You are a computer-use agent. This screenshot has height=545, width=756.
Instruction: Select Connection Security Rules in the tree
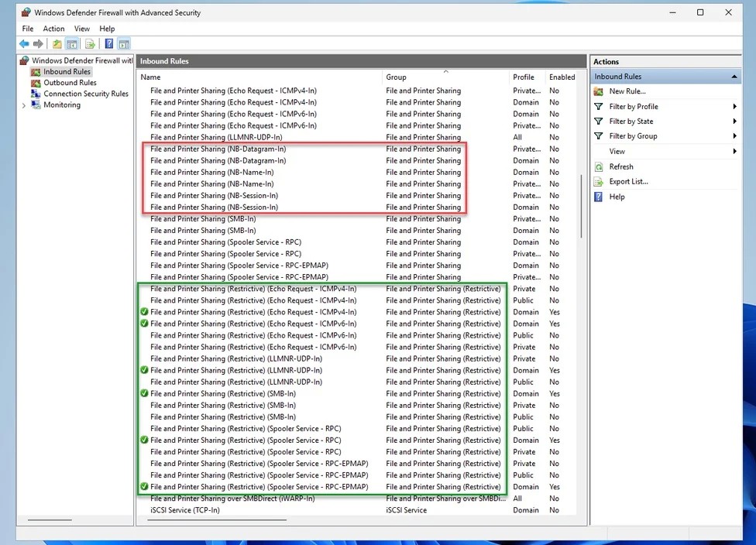point(85,94)
